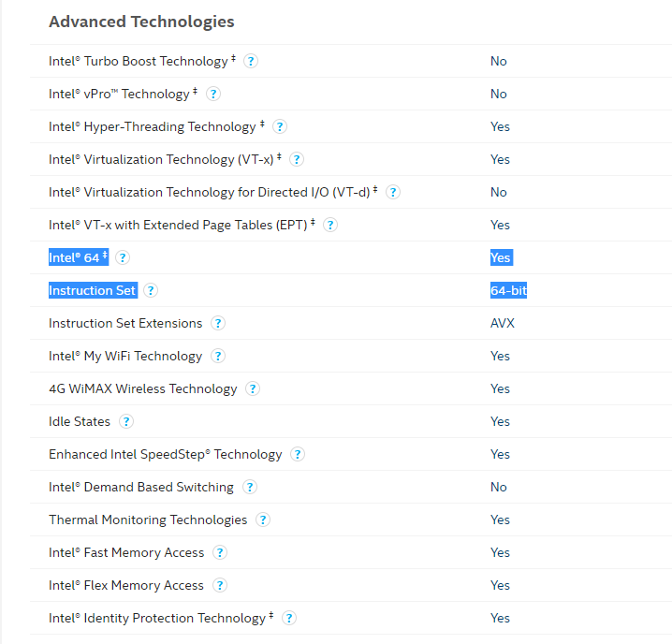The image size is (672, 644).
Task: Show help for Extended Page Tables (EPT)
Action: 330,225
